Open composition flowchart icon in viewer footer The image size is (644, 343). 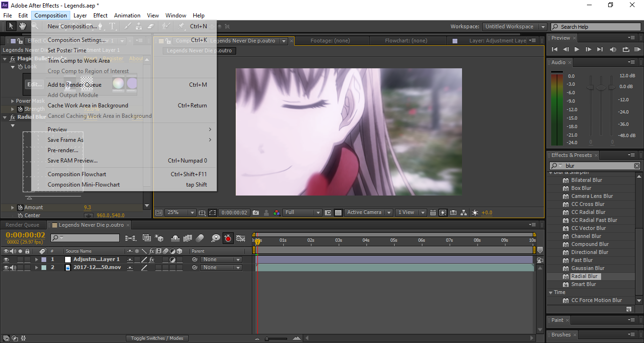pyautogui.click(x=464, y=212)
